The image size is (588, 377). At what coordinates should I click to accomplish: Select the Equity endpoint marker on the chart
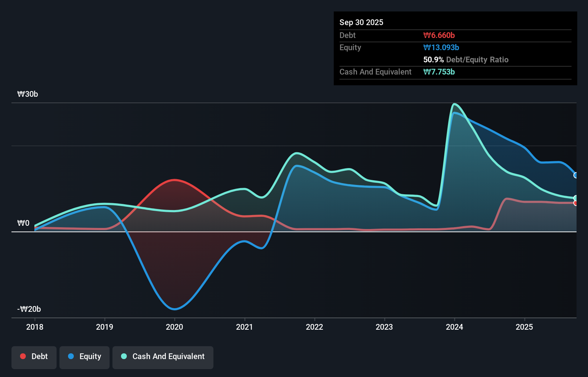(575, 175)
